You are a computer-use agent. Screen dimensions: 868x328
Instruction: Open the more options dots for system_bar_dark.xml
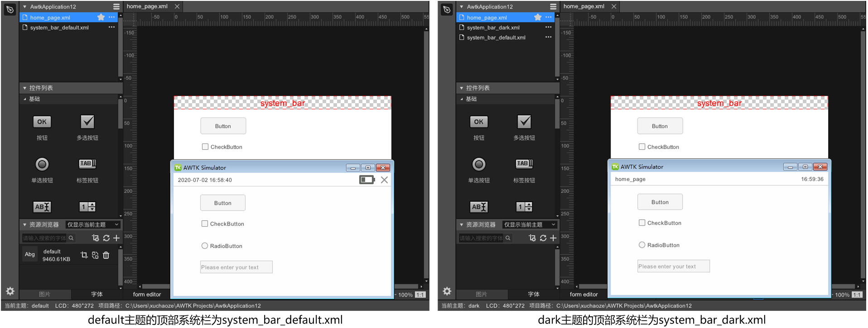[x=548, y=27]
